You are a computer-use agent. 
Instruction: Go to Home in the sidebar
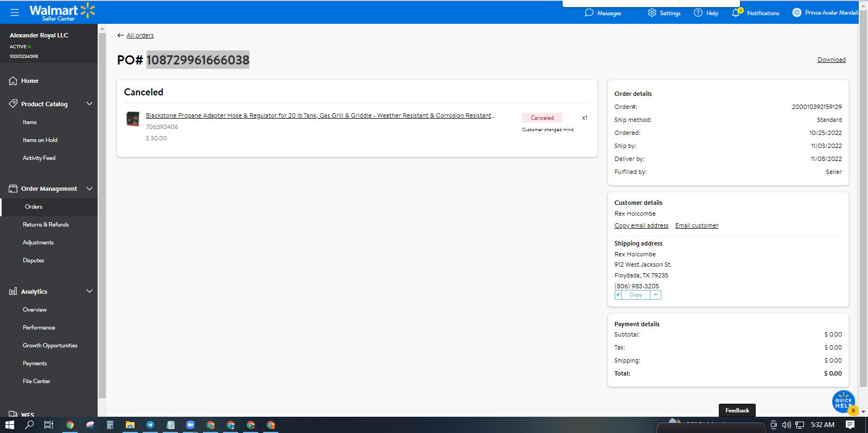(x=30, y=81)
